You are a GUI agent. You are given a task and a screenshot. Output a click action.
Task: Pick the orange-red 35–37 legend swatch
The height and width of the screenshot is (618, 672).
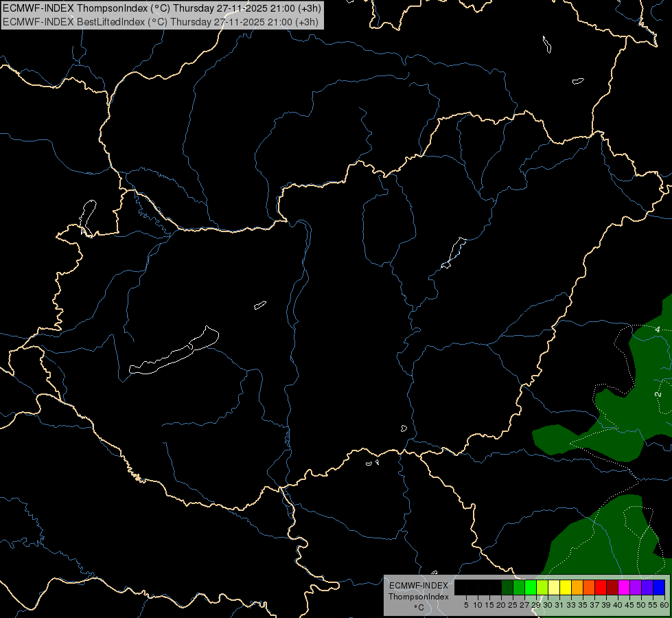[x=589, y=588]
